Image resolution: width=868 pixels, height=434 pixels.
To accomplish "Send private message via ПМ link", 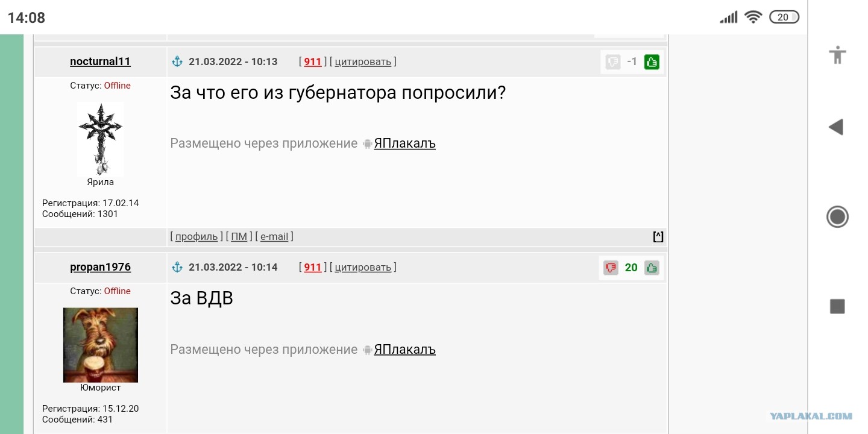I will point(239,236).
